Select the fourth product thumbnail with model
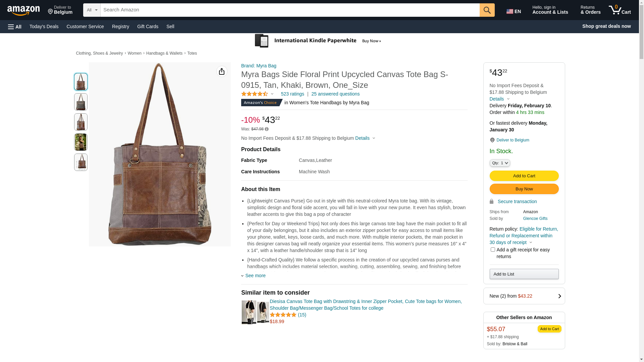644x362 pixels. [81, 142]
